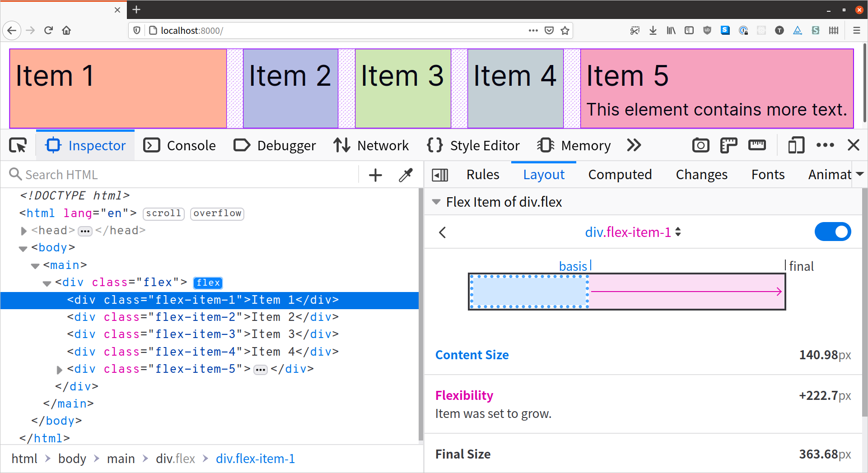The height and width of the screenshot is (473, 868).
Task: Bookmark the current page via the star
Action: [x=565, y=30]
